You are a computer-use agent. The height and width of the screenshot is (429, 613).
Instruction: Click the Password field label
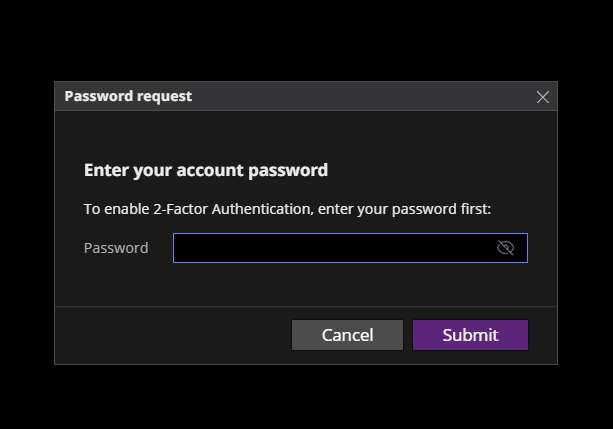click(x=116, y=248)
